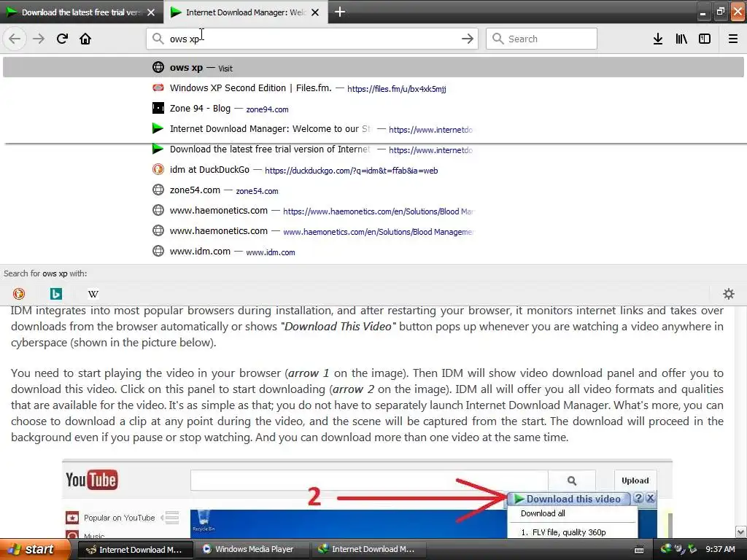This screenshot has width=747, height=560.
Task: Click help '?' on download panel
Action: pyautogui.click(x=638, y=499)
